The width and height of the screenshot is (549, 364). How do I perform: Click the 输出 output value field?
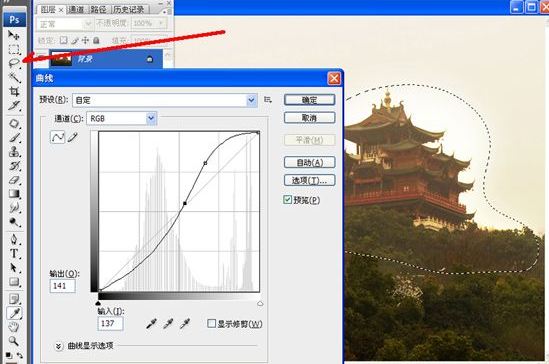pyautogui.click(x=63, y=286)
